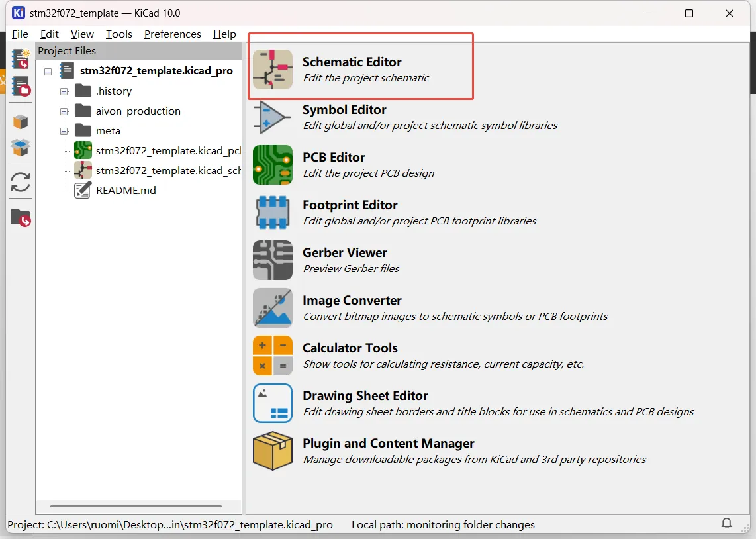Open the Preferences menu
Viewport: 756px width, 539px height.
click(173, 34)
